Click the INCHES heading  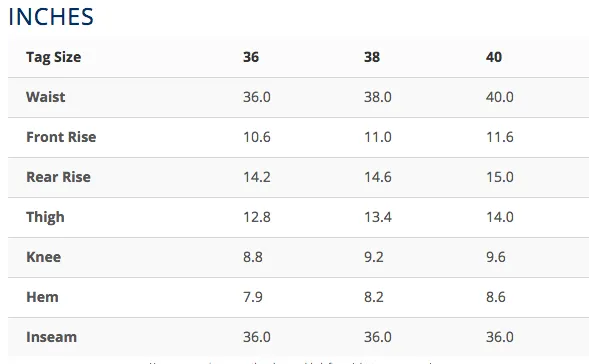pos(51,17)
